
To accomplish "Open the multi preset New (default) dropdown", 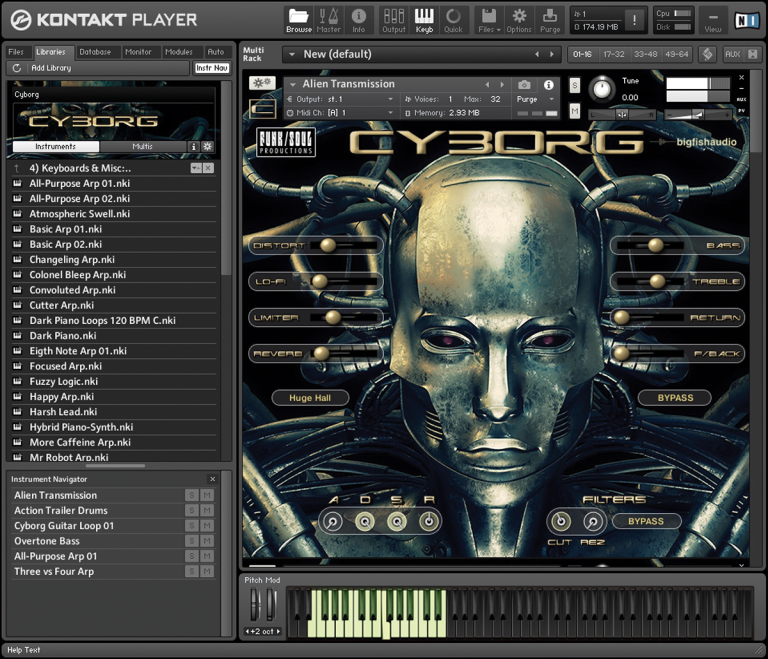I will tap(291, 54).
